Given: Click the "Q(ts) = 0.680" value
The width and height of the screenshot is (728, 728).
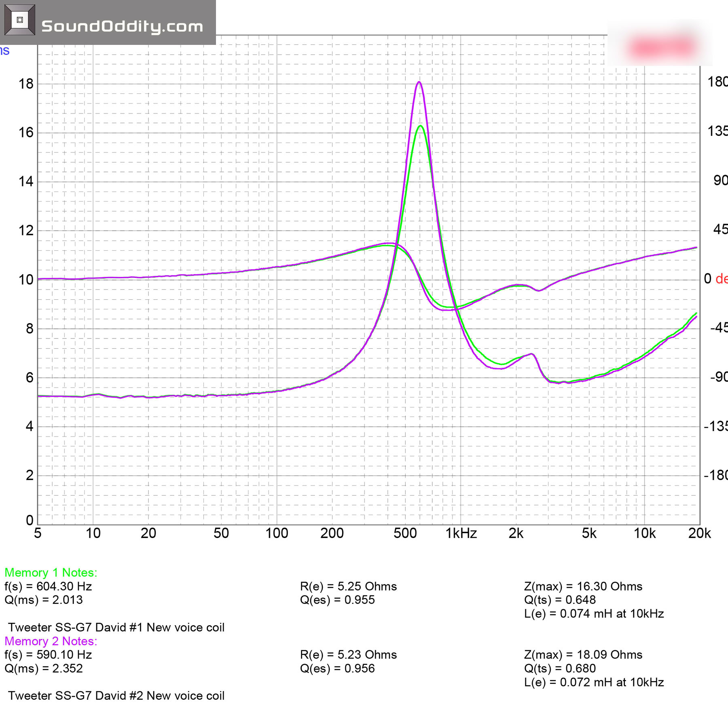Looking at the screenshot, I should (560, 669).
